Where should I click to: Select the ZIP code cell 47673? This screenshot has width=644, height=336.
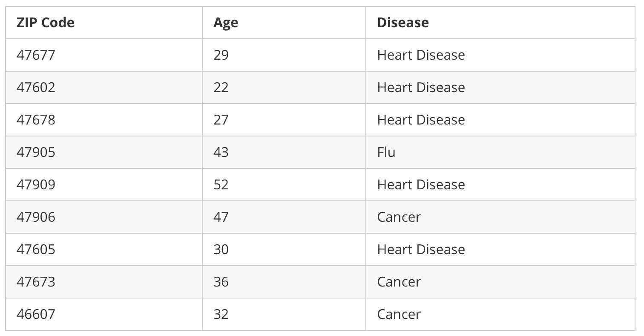tap(36, 282)
